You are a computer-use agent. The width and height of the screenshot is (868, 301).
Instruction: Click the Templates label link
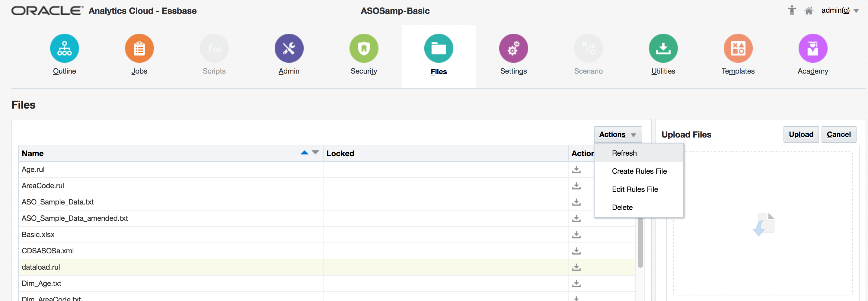tap(738, 71)
